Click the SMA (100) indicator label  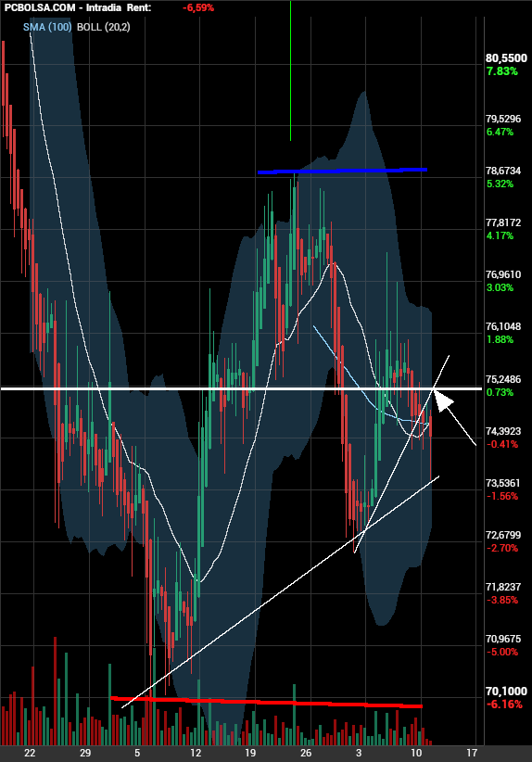(47, 27)
